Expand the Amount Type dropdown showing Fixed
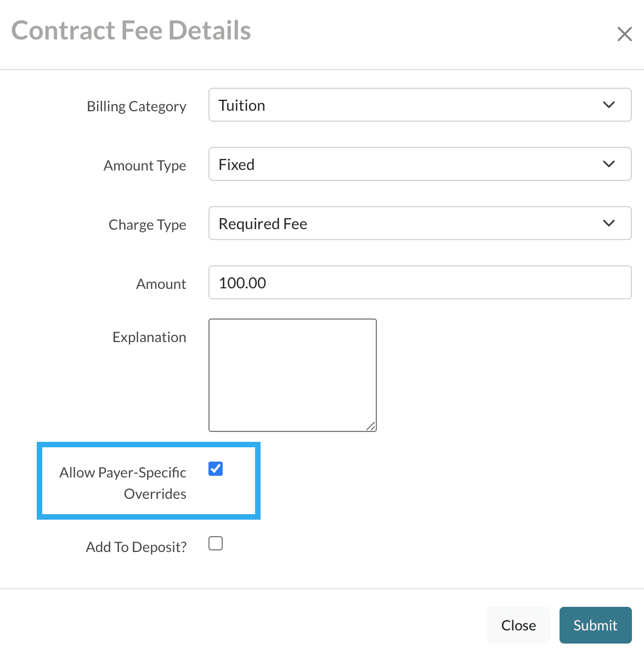644x660 pixels. (x=420, y=164)
